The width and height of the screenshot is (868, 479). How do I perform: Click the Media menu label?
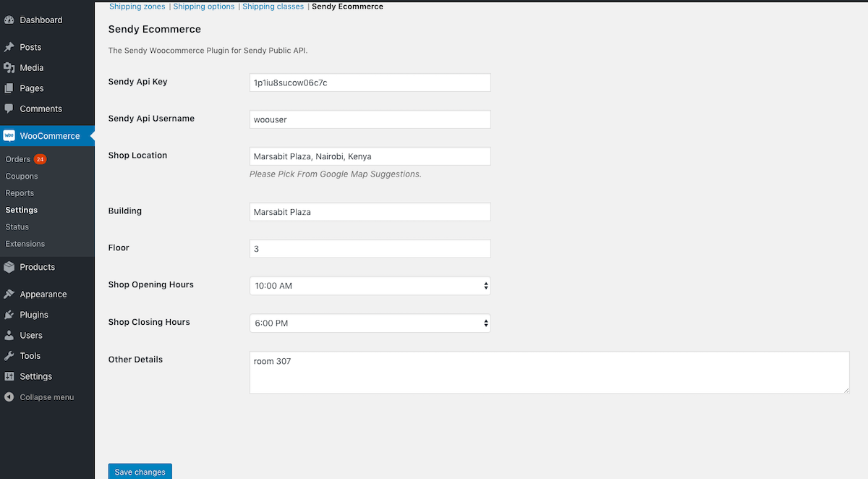pos(32,68)
